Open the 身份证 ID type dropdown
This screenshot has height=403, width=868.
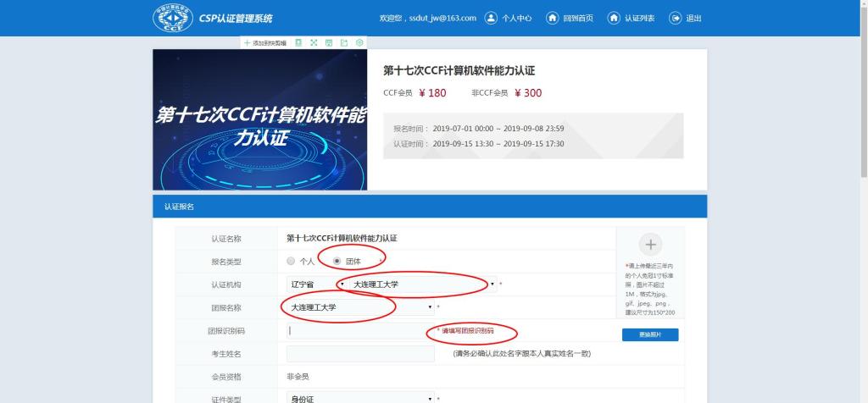[360, 398]
